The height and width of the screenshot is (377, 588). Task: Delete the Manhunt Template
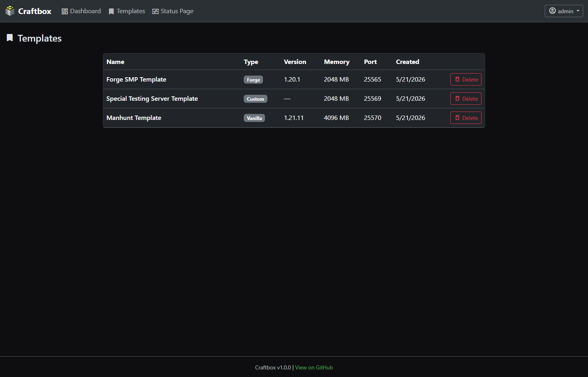click(466, 118)
